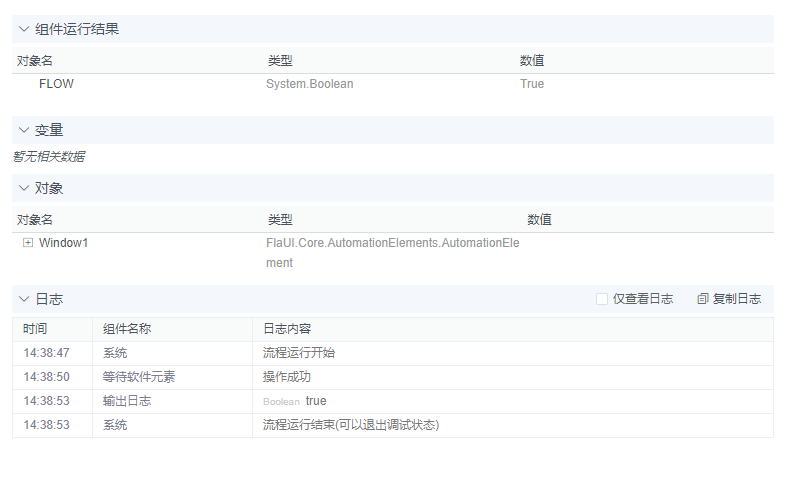The width and height of the screenshot is (785, 501).
Task: Select the 流程运行结束 log entry
Action: [351, 425]
